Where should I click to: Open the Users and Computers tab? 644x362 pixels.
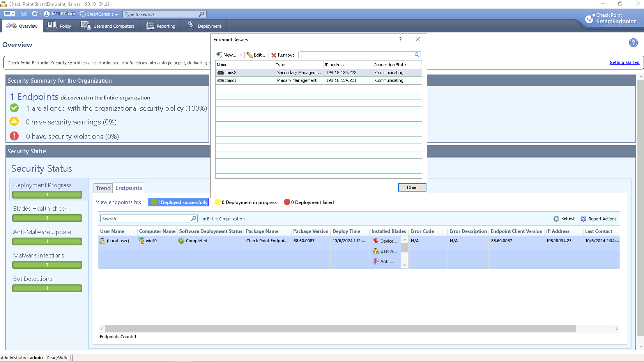(x=108, y=26)
